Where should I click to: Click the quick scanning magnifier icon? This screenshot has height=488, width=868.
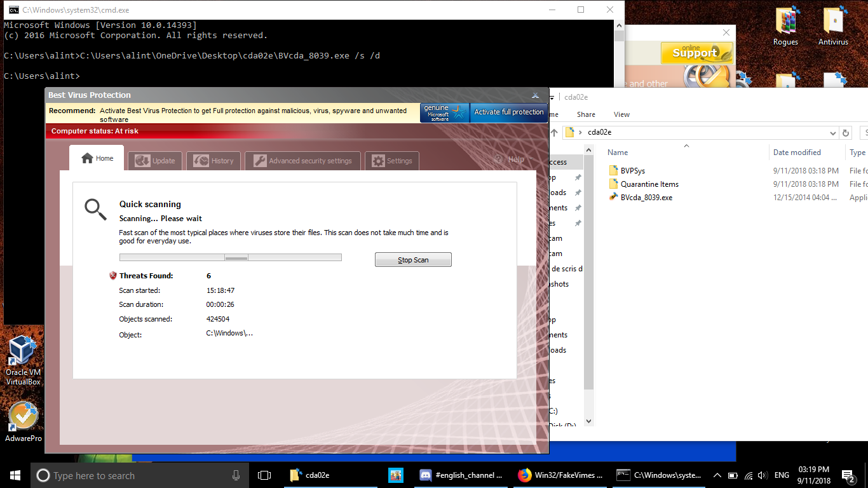click(x=96, y=209)
